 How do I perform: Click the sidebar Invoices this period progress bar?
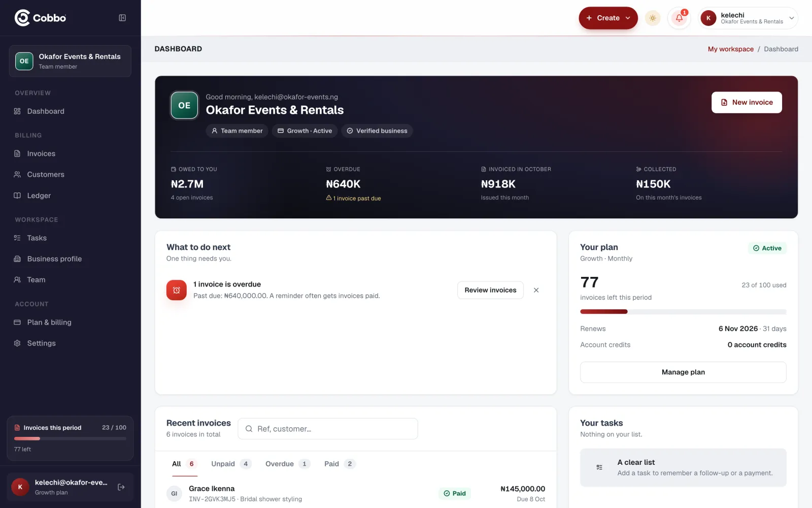coord(70,438)
